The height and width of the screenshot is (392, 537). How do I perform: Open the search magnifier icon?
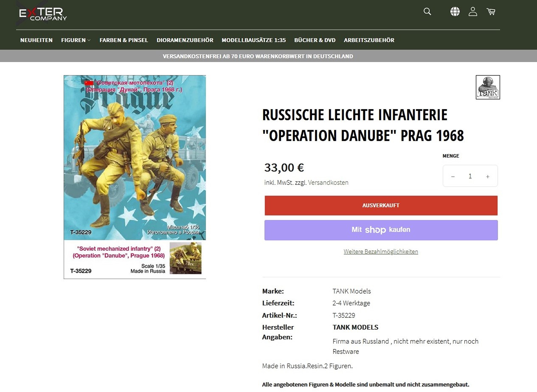click(427, 11)
